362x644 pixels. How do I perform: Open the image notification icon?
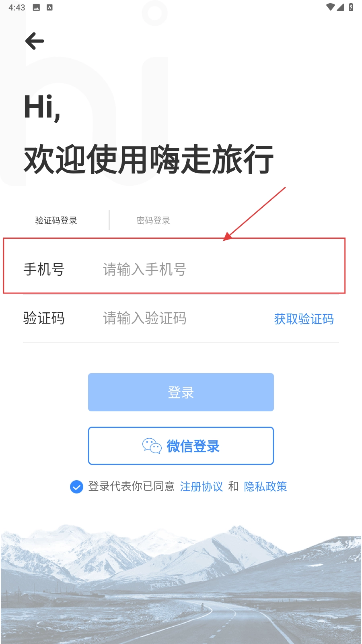point(37,7)
